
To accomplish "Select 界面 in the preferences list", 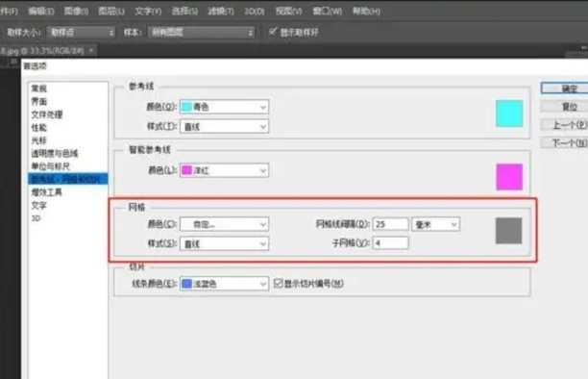I will (x=39, y=102).
